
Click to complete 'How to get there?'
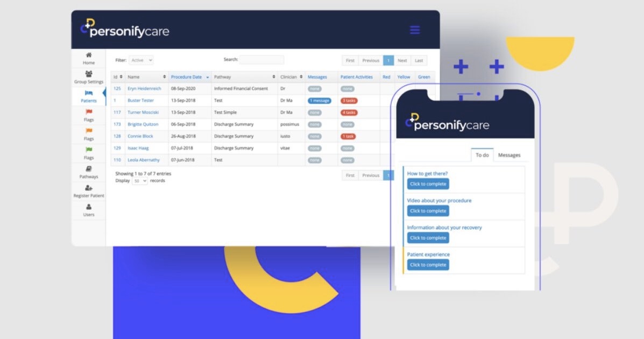[x=428, y=184]
